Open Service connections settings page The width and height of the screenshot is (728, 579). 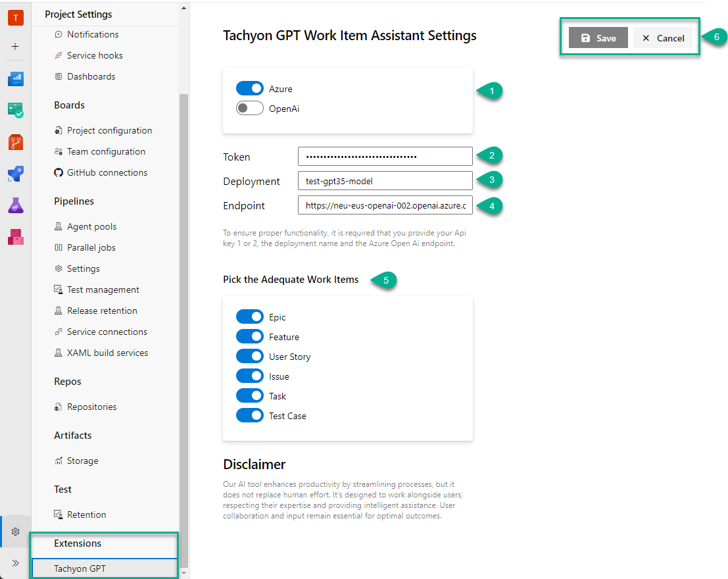(x=107, y=332)
